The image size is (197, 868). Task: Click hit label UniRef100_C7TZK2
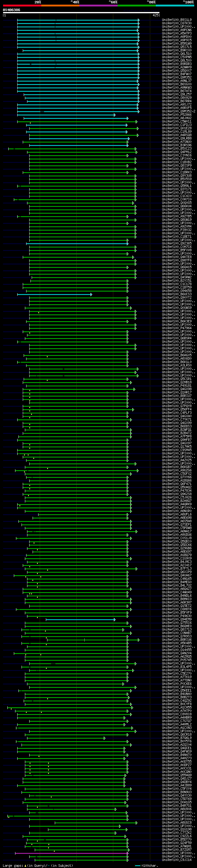click(177, 833)
